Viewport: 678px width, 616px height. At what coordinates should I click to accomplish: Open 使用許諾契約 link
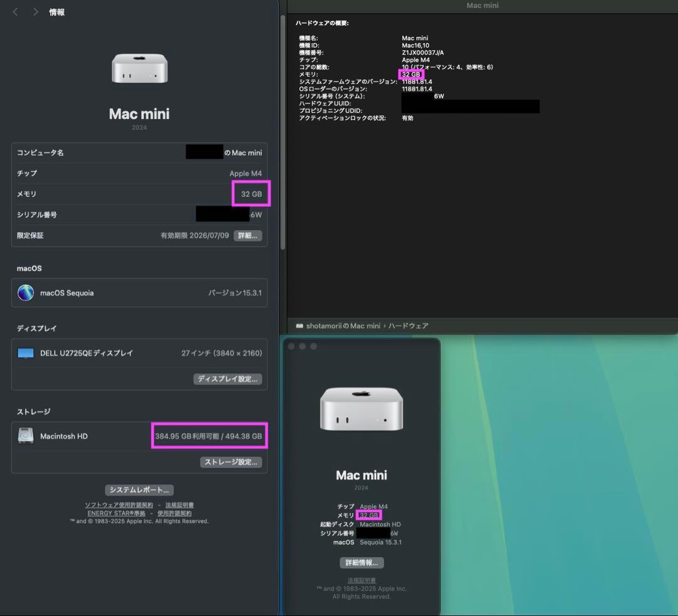tap(175, 513)
